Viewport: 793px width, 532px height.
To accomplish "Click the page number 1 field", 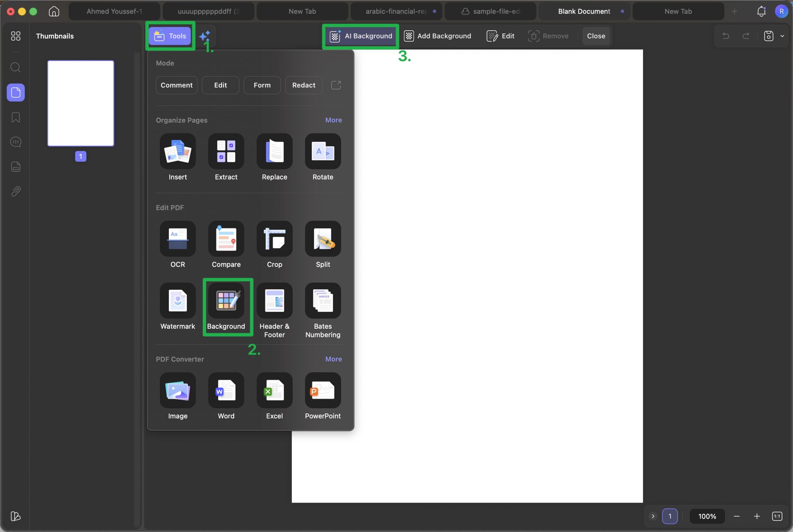I will coord(670,516).
